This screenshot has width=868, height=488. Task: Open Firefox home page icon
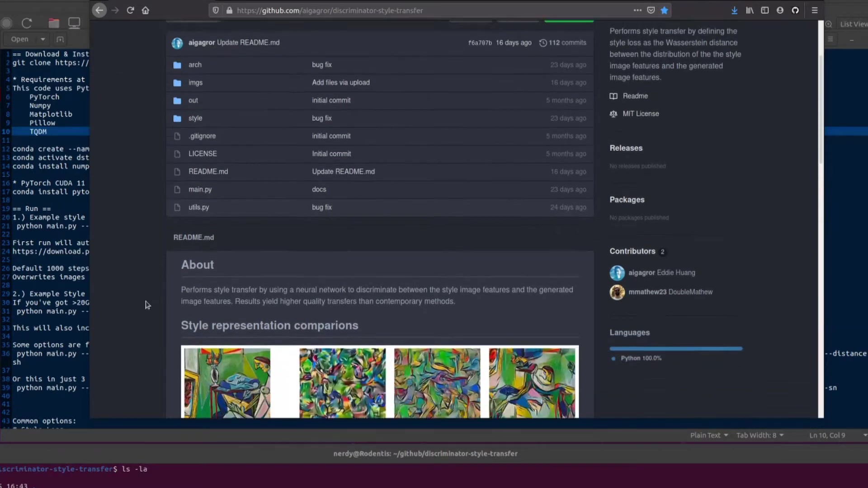(145, 10)
